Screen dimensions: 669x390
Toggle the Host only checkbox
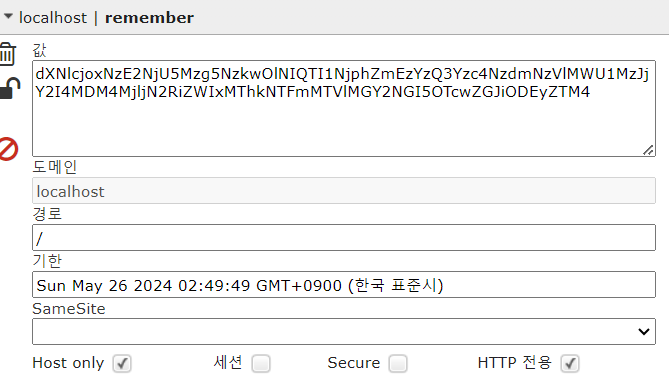click(x=122, y=364)
